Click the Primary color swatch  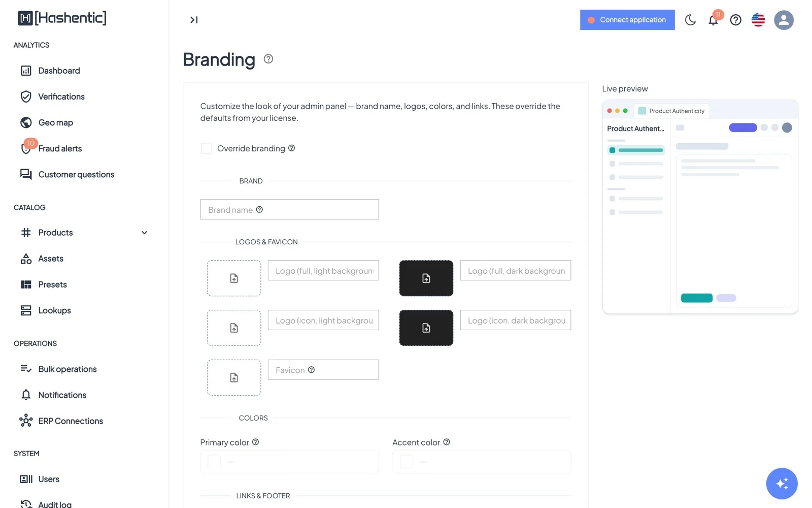pos(215,462)
